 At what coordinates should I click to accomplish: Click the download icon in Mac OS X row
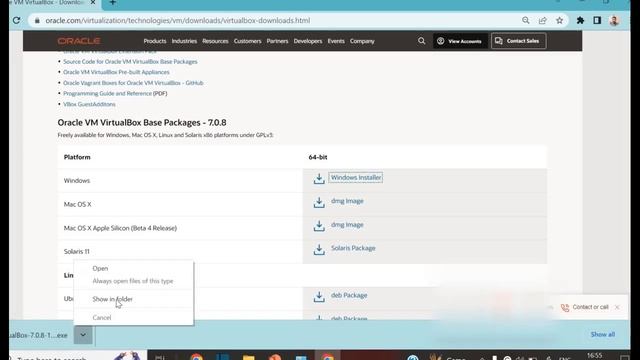point(319,202)
